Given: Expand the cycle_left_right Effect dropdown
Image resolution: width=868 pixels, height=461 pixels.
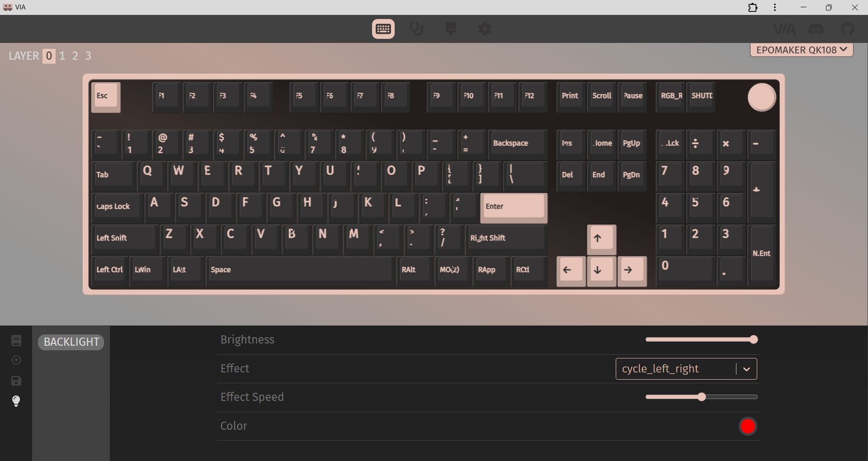Looking at the screenshot, I should 686,369.
